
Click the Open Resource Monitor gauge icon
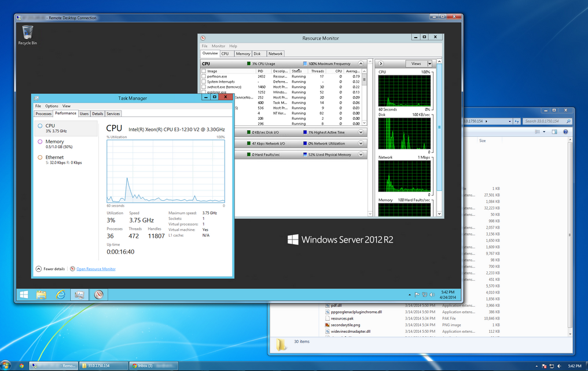[72, 269]
